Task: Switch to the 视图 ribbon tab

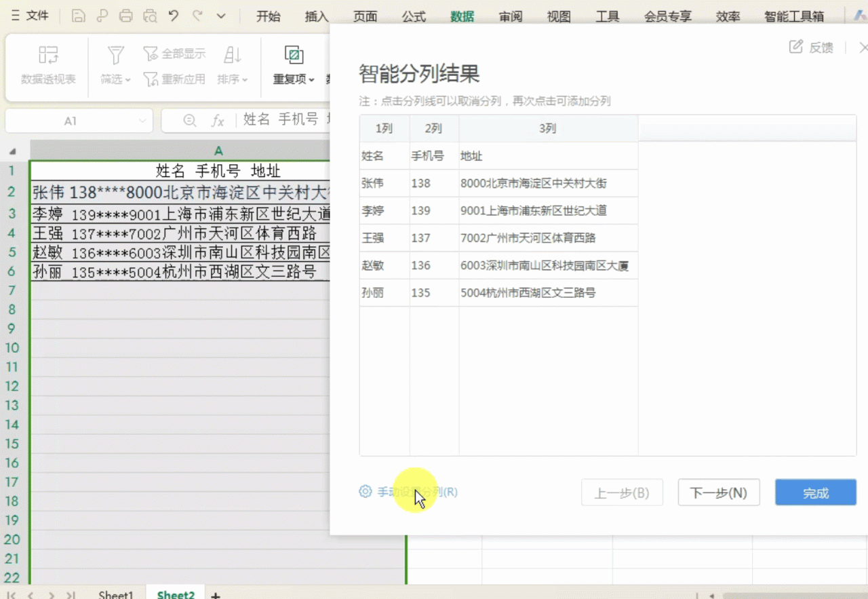Action: 559,16
